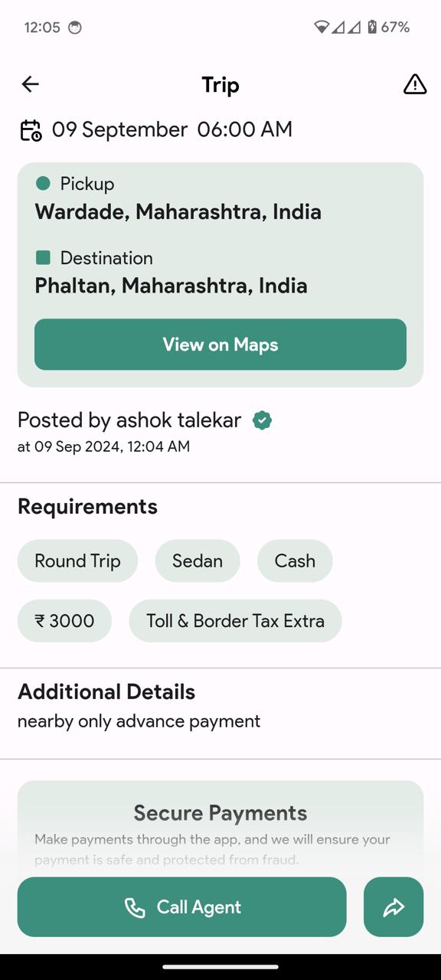
Task: Tap the phone icon in Call Agent
Action: pos(135,908)
